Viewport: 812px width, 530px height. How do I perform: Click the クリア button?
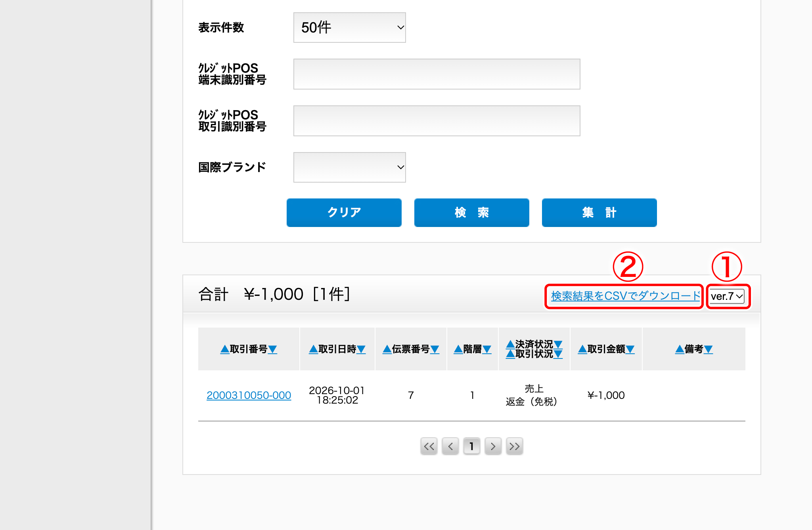(344, 212)
